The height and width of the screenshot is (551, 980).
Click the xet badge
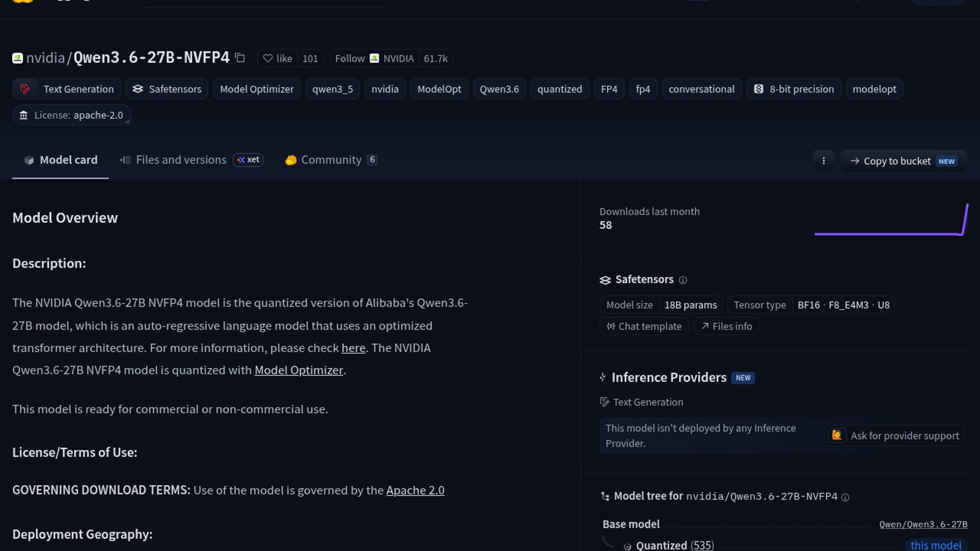[248, 160]
